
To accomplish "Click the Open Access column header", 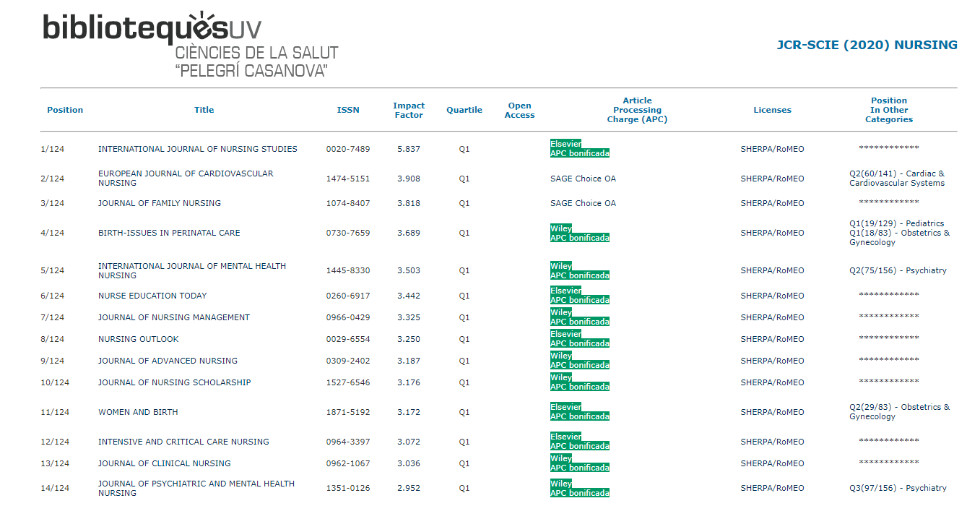I will click(519, 110).
